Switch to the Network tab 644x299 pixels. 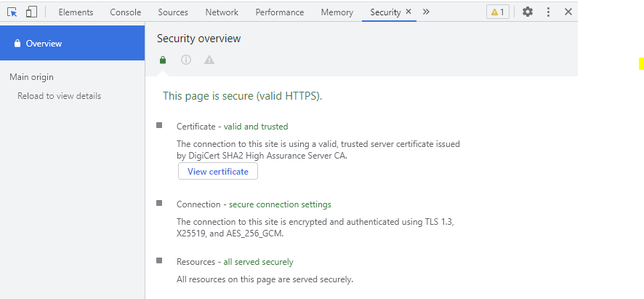pyautogui.click(x=222, y=12)
